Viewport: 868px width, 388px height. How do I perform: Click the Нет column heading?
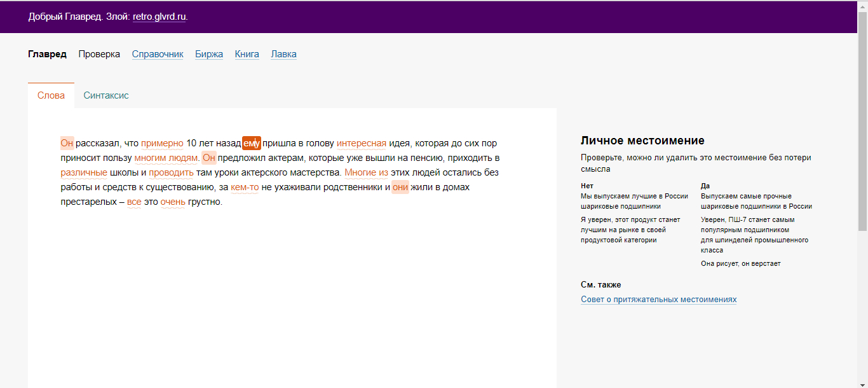point(587,186)
